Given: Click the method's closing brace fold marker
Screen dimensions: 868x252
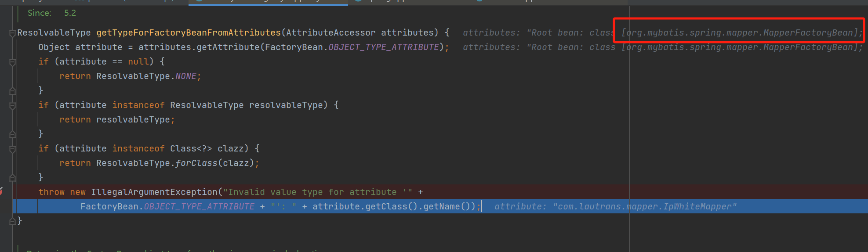Looking at the screenshot, I should tap(12, 221).
